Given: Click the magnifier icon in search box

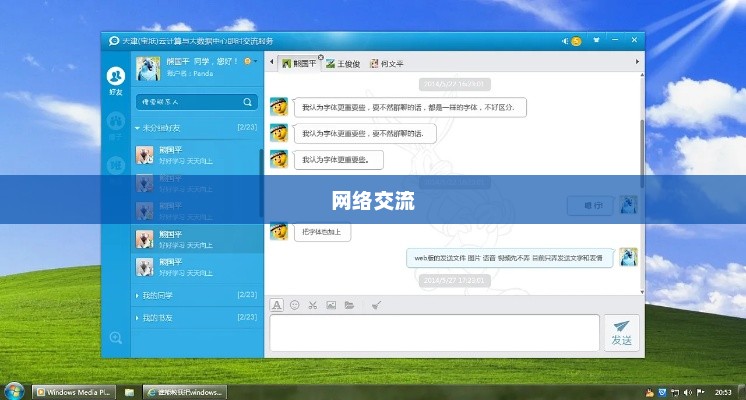Looking at the screenshot, I should 247,102.
